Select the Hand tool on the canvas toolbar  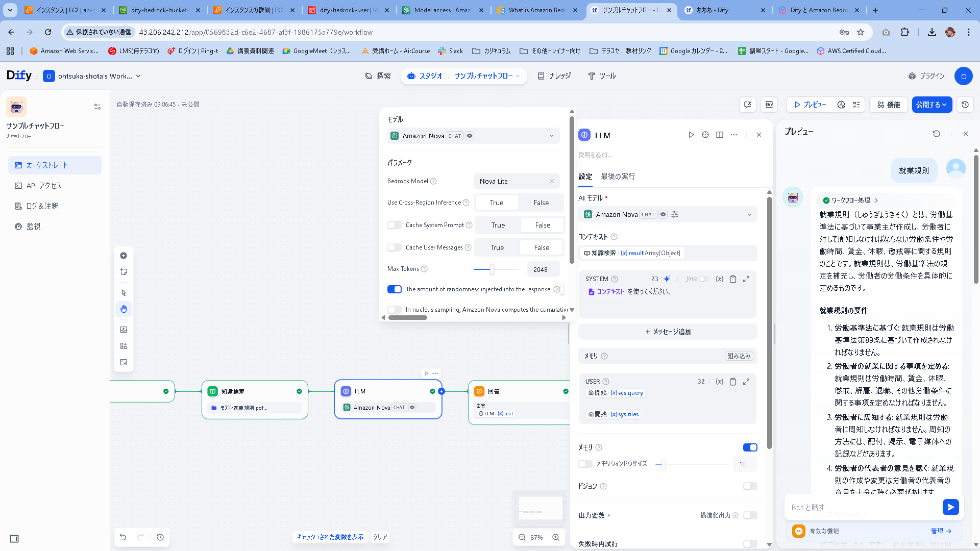[x=124, y=309]
